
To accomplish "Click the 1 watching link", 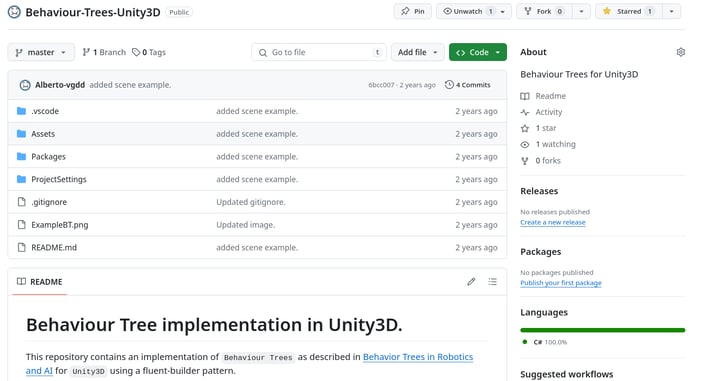I will (x=555, y=144).
